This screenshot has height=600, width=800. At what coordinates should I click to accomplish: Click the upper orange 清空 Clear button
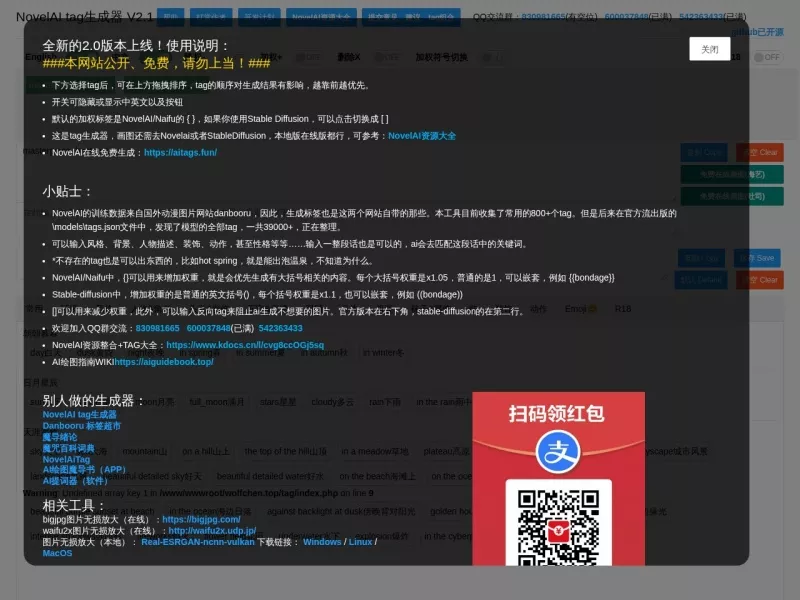(x=760, y=153)
